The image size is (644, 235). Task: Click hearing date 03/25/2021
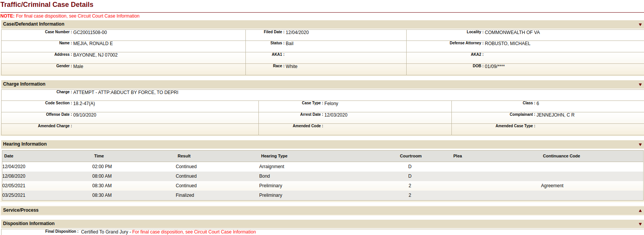(14, 195)
